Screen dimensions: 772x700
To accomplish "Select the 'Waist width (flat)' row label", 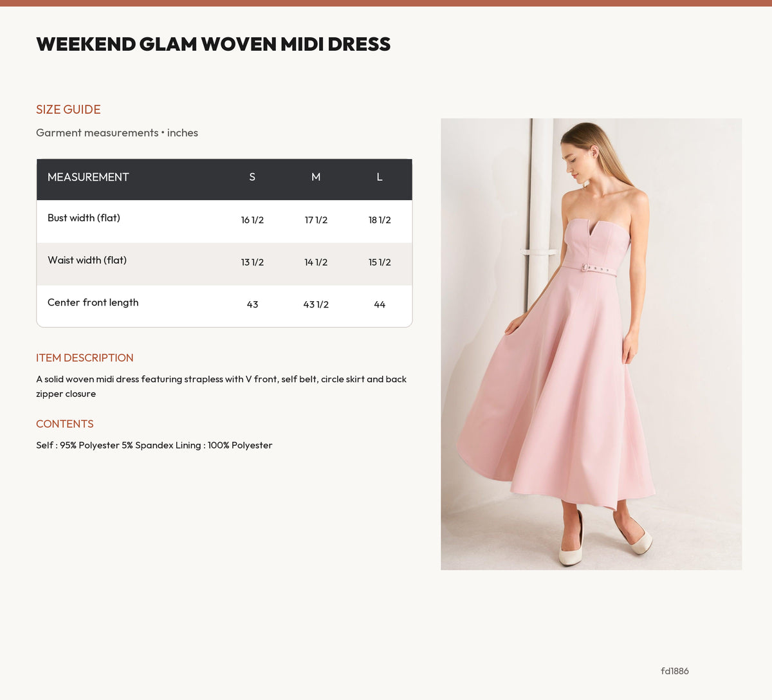I will coord(87,260).
